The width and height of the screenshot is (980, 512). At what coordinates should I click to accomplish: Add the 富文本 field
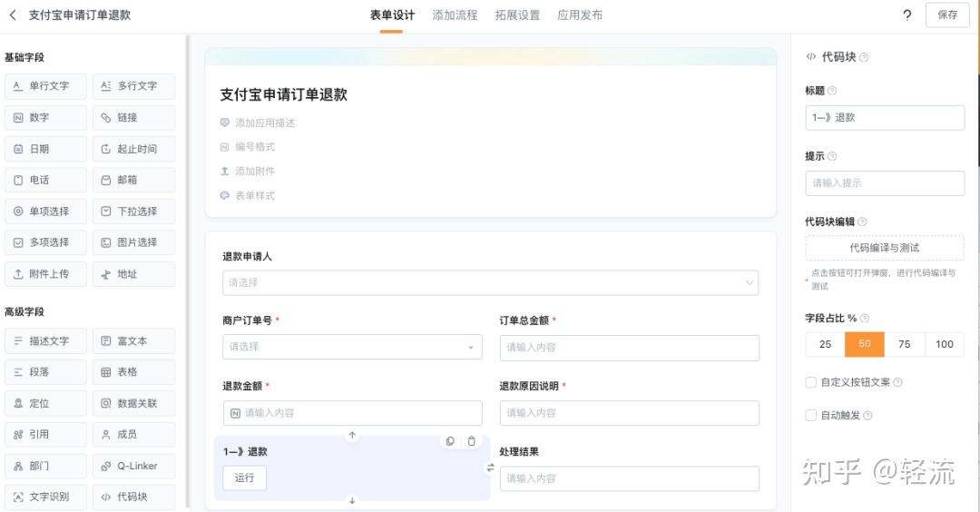pos(133,340)
